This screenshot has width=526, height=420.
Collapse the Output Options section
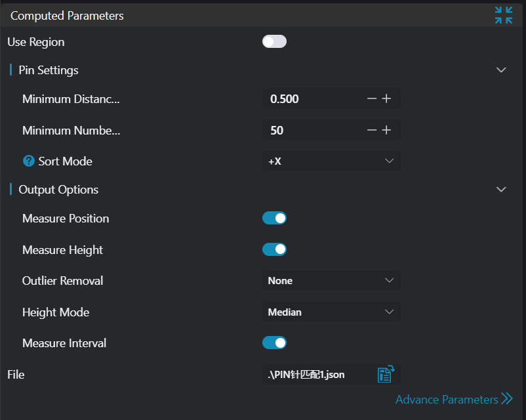pyautogui.click(x=501, y=190)
